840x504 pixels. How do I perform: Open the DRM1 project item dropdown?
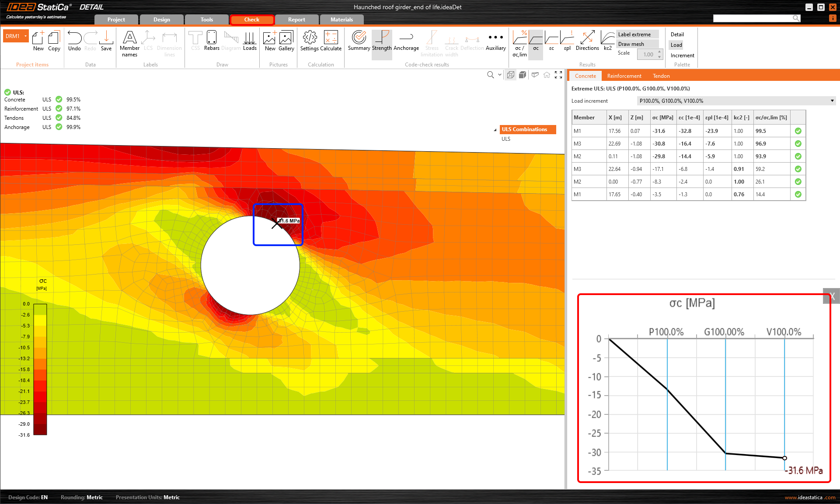tap(26, 36)
